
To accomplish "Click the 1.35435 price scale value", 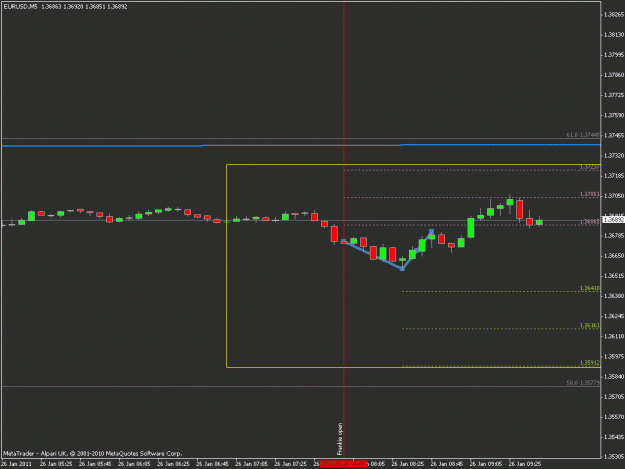I will click(x=614, y=437).
